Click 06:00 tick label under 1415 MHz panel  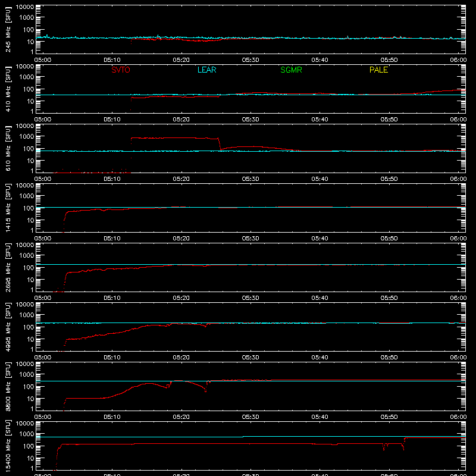458,239
